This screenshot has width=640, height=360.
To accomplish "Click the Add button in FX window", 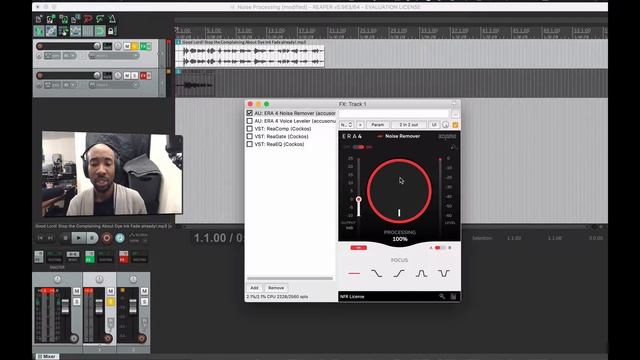I will [254, 288].
